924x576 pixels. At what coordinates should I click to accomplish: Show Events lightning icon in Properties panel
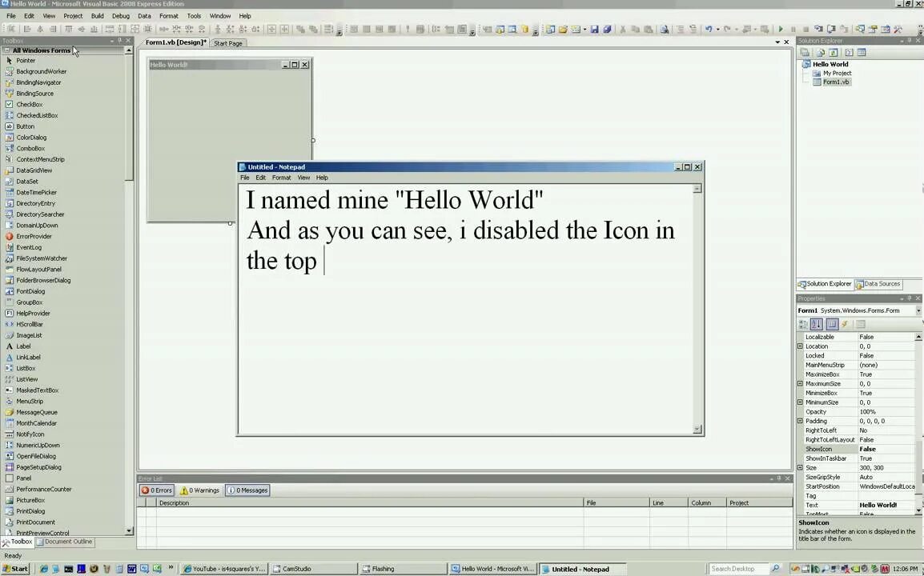click(x=845, y=324)
